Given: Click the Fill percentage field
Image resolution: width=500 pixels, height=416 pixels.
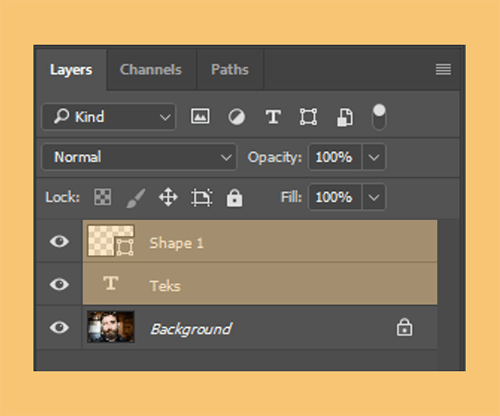Looking at the screenshot, I should [x=335, y=197].
